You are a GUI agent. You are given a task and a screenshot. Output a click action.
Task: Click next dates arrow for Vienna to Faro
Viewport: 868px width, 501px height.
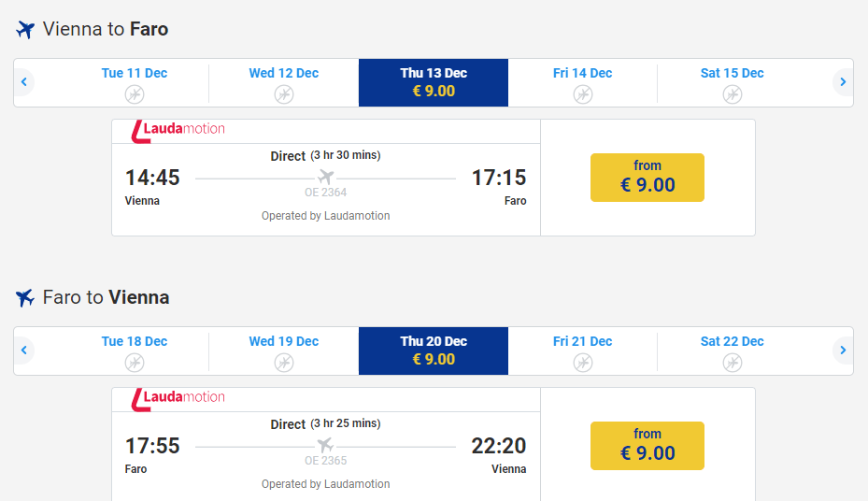(x=843, y=82)
